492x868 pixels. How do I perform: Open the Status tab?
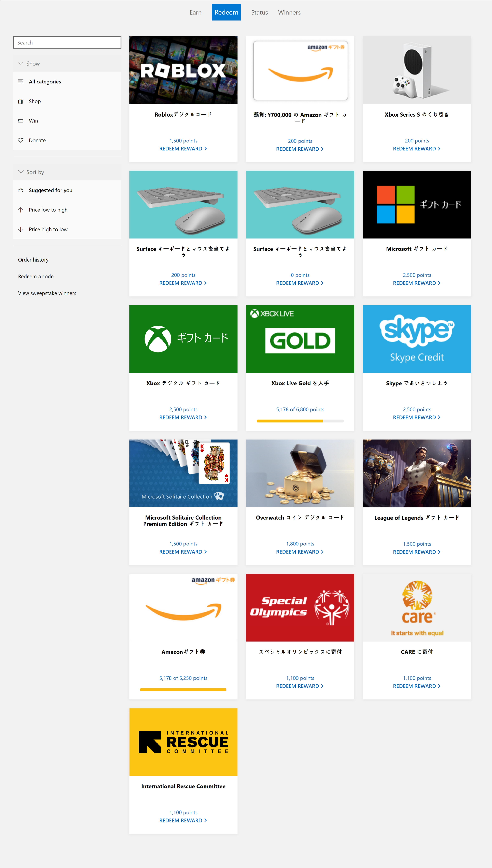pos(259,13)
